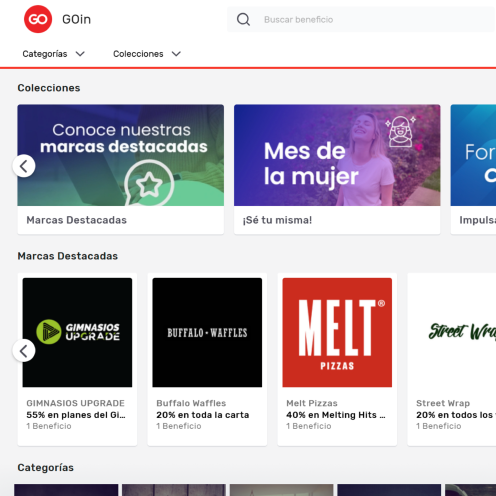Select the ¡Sé tu misma! collection caption
496x496 pixels.
[277, 220]
